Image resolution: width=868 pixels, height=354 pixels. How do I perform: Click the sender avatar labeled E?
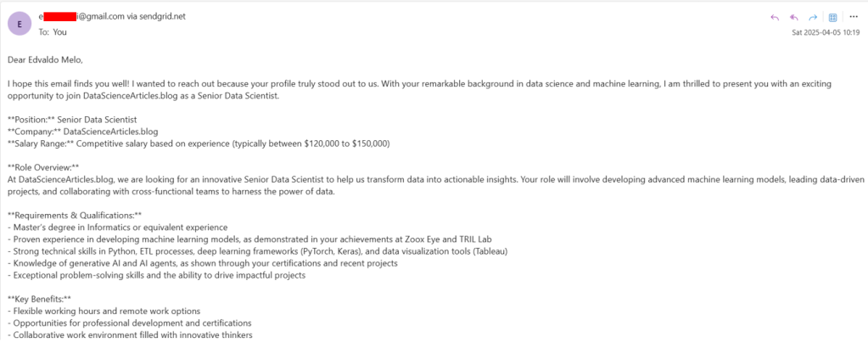click(x=19, y=25)
